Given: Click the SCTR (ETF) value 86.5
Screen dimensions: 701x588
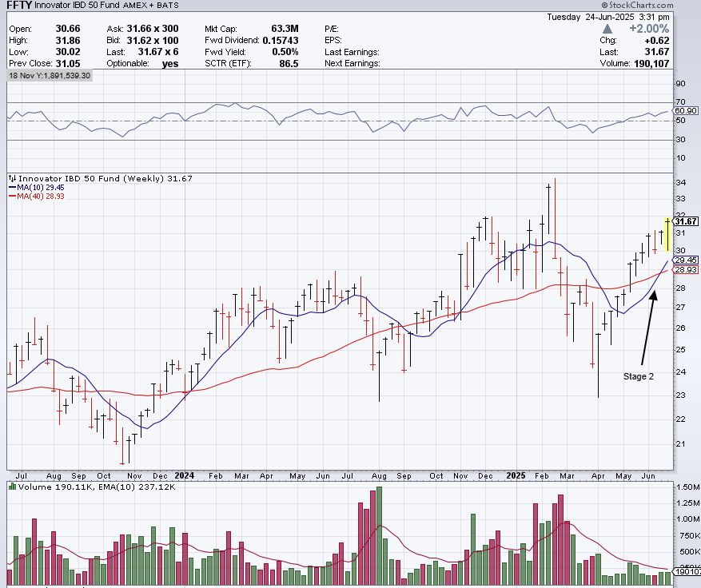Looking at the screenshot, I should pos(289,63).
